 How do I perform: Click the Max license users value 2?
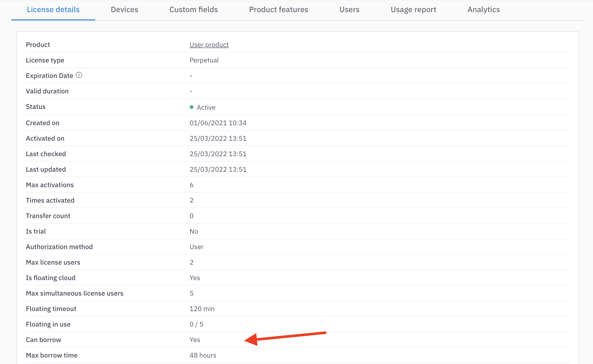pos(192,262)
